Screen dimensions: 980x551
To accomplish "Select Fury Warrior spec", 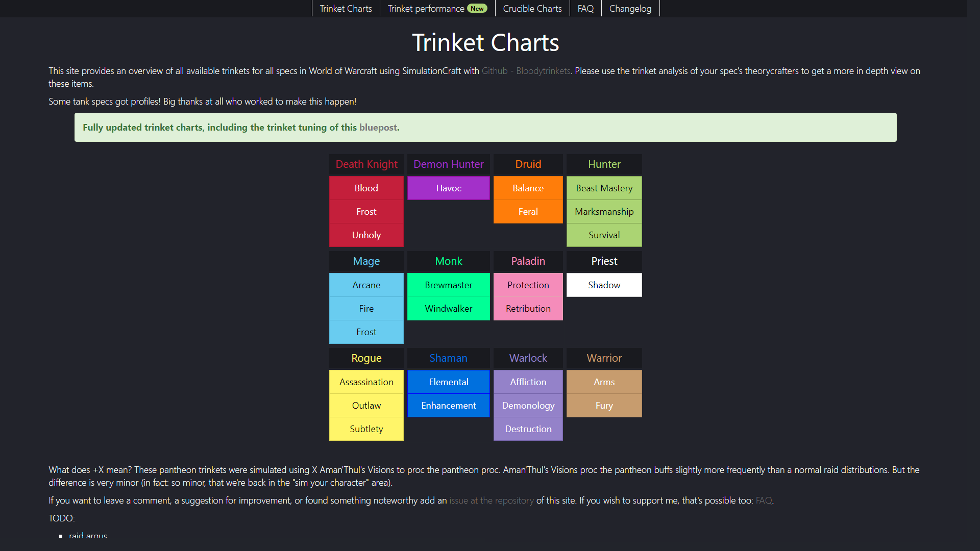I will (x=604, y=406).
